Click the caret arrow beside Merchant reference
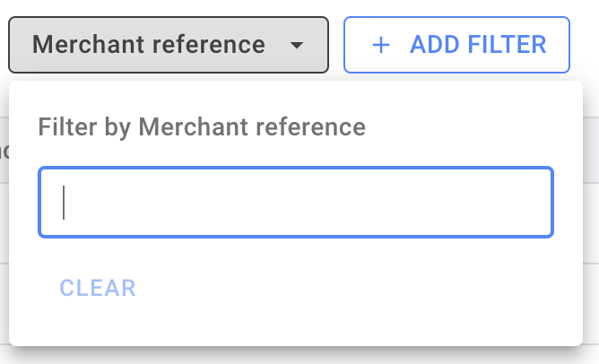 297,46
